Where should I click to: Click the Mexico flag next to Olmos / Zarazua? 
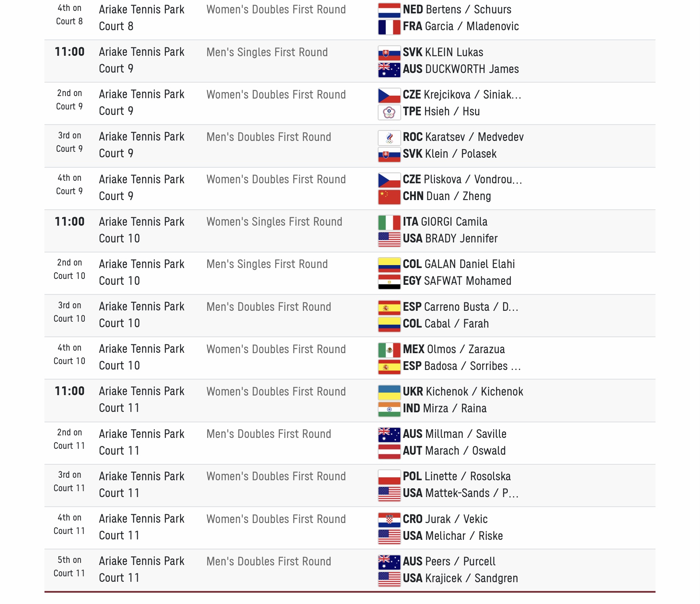(x=389, y=350)
